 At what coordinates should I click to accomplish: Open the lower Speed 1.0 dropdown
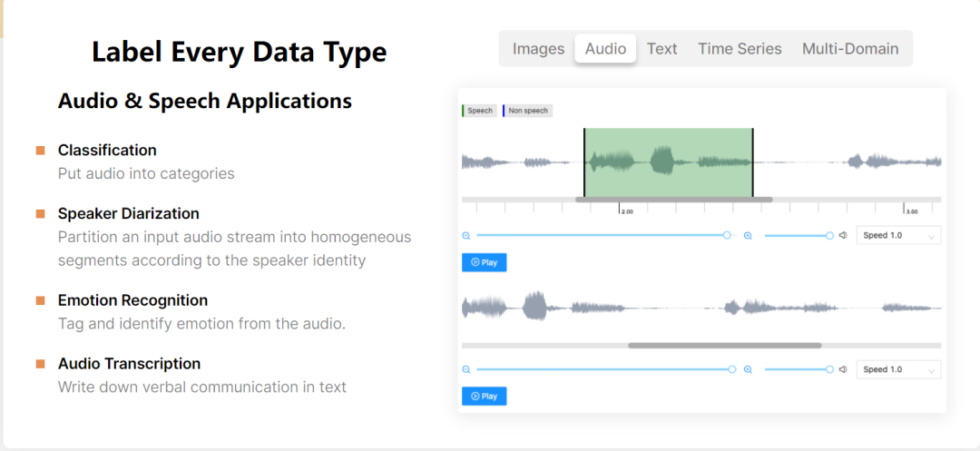[898, 369]
